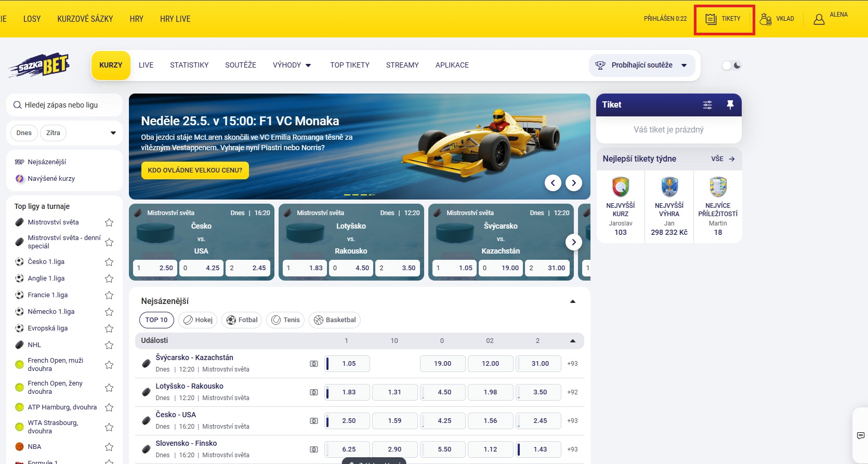Select the Fotbal sport filter
The width and height of the screenshot is (868, 464).
pyautogui.click(x=242, y=320)
